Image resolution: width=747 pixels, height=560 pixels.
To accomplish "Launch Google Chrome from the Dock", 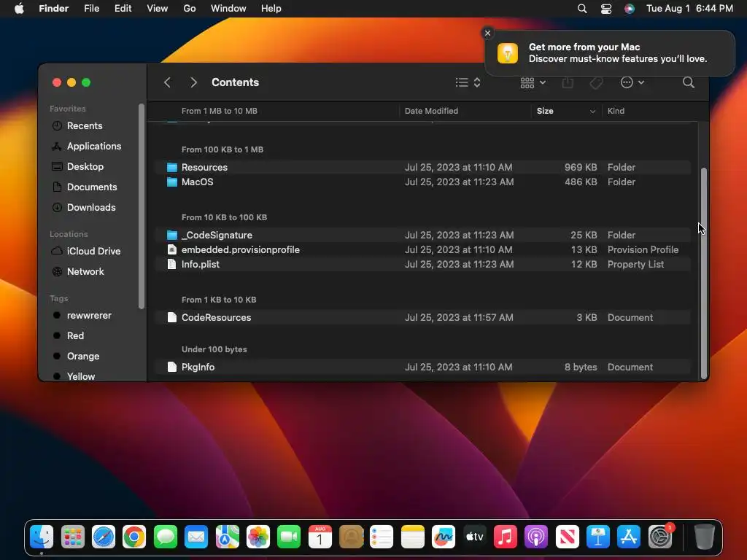I will (134, 537).
